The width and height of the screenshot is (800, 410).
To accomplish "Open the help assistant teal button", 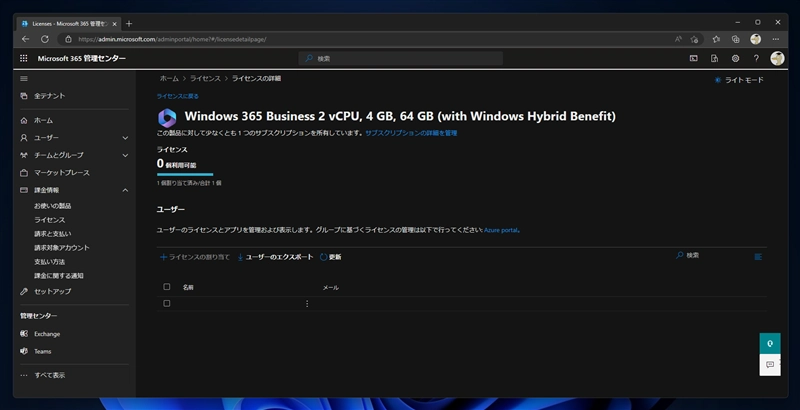I will tap(770, 343).
